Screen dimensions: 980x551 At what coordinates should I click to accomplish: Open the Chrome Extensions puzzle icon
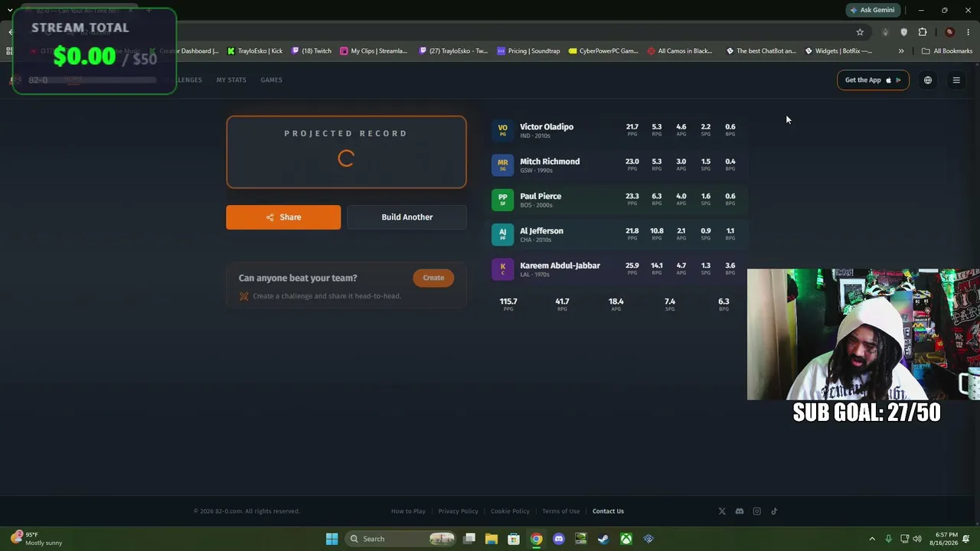(923, 32)
